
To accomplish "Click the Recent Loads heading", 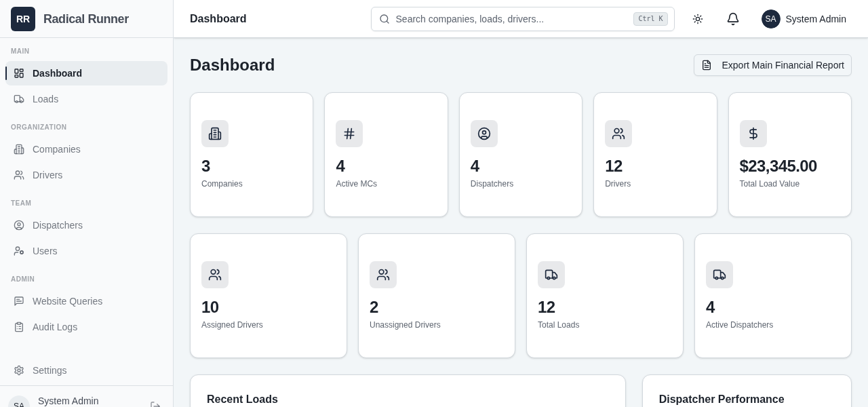I will click(x=242, y=400).
